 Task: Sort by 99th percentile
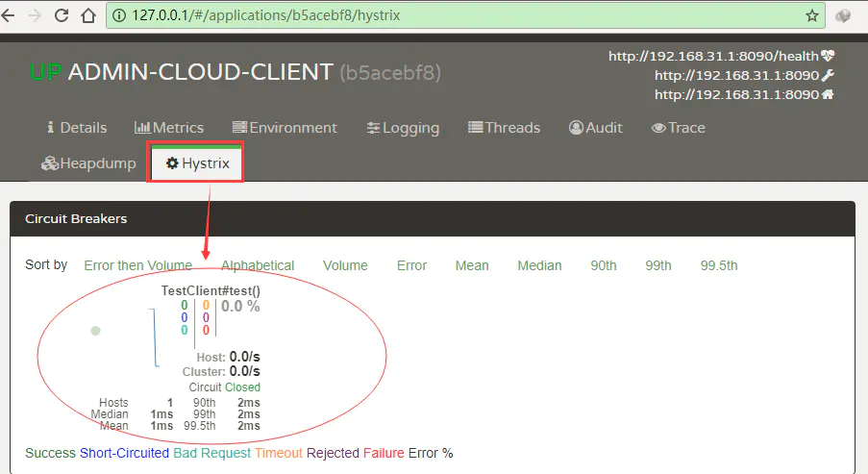point(658,265)
